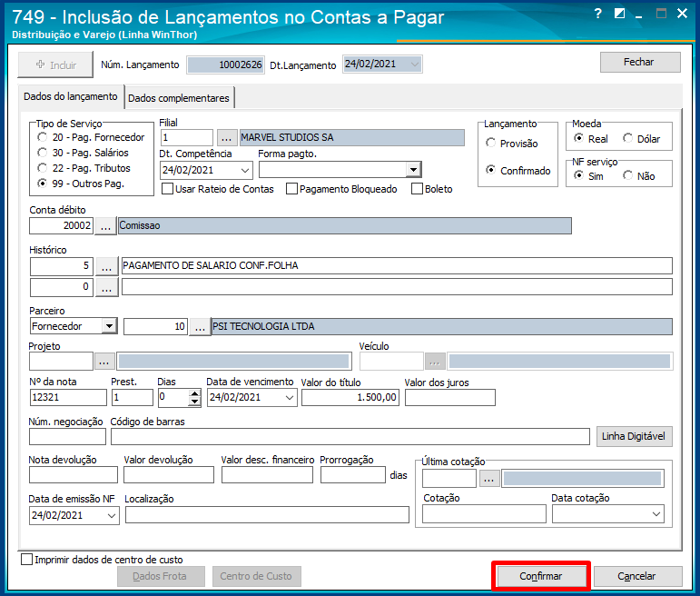The height and width of the screenshot is (596, 700).
Task: Click the Valor desc. financeiro field
Action: pos(267,475)
